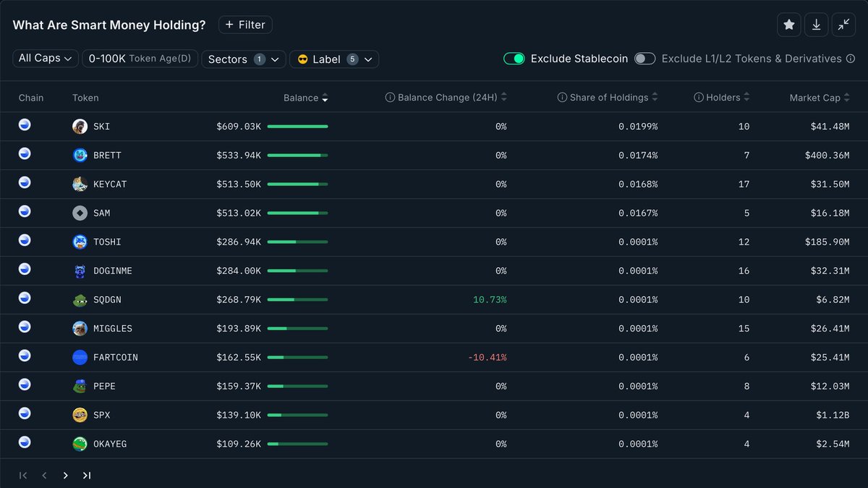Click info icon after Exclude L1/L2 Tokens

(849, 59)
